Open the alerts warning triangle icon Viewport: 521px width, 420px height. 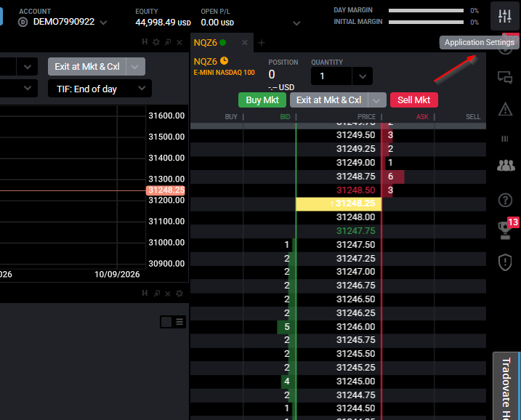[505, 109]
